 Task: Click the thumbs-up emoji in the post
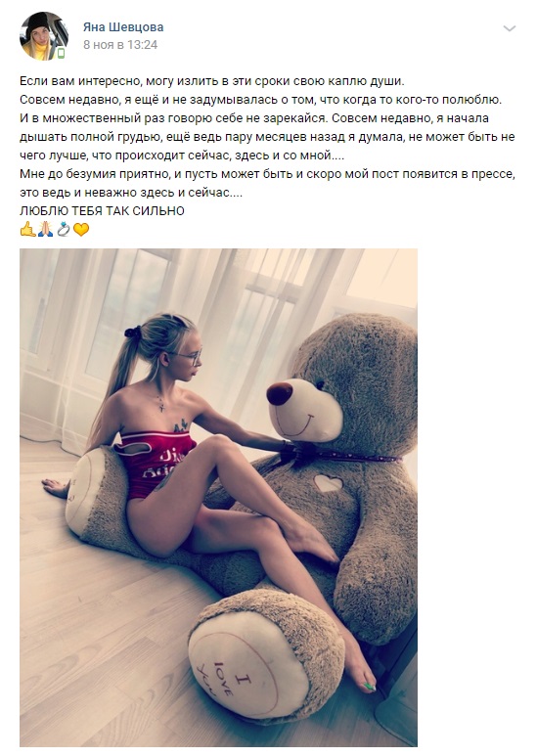pyautogui.click(x=27, y=229)
